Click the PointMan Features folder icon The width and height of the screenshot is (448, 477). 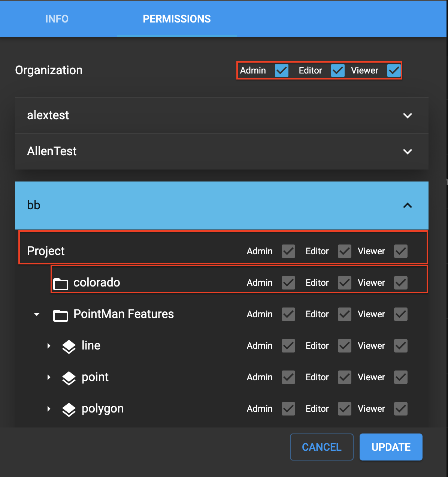tap(61, 314)
